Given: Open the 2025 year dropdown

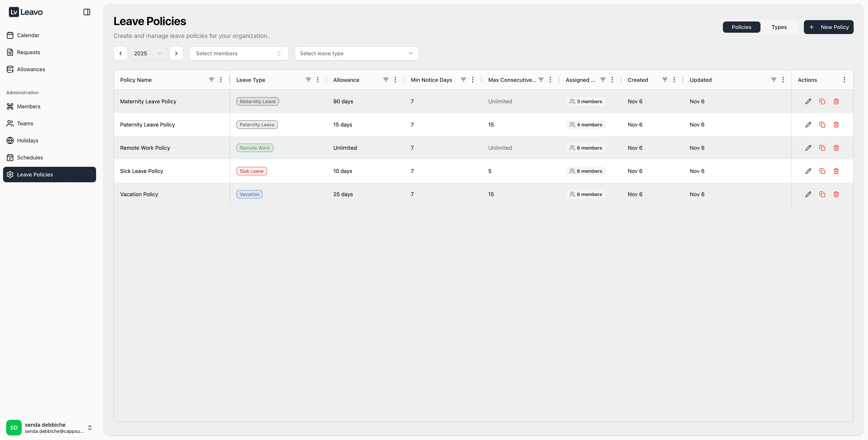Looking at the screenshot, I should click(148, 54).
